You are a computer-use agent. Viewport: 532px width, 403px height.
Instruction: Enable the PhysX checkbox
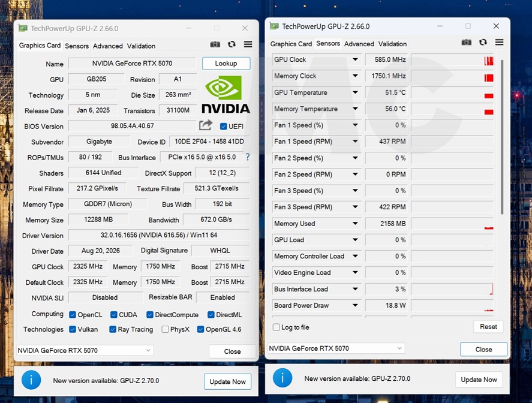165,329
